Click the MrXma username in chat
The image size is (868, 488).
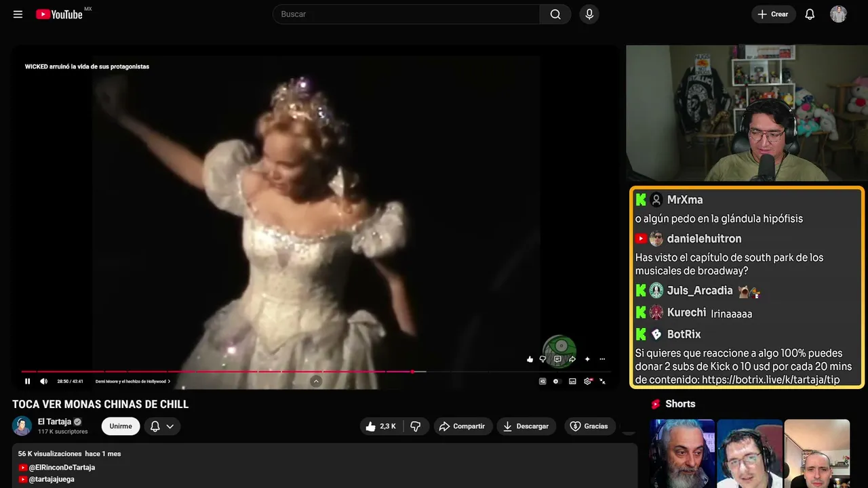click(x=685, y=200)
